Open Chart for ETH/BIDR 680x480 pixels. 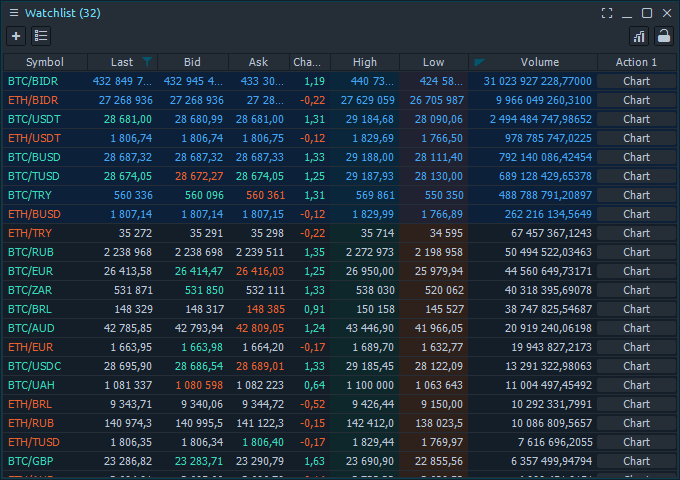tap(636, 100)
